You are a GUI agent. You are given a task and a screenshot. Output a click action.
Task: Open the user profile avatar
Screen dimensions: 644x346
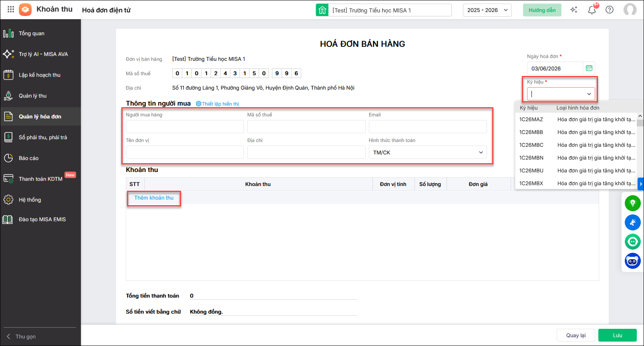pyautogui.click(x=630, y=10)
